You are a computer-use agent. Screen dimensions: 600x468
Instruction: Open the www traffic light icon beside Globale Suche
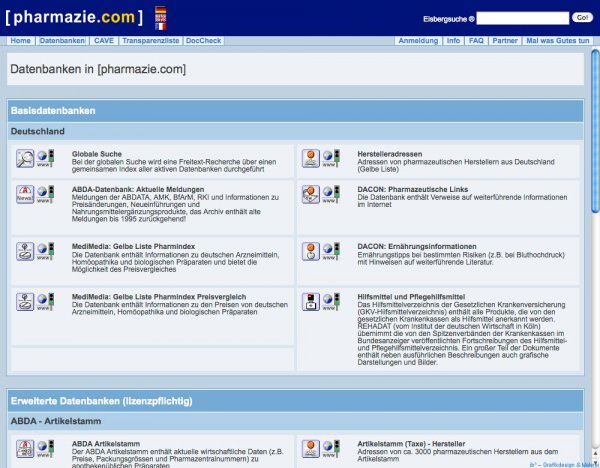point(46,158)
